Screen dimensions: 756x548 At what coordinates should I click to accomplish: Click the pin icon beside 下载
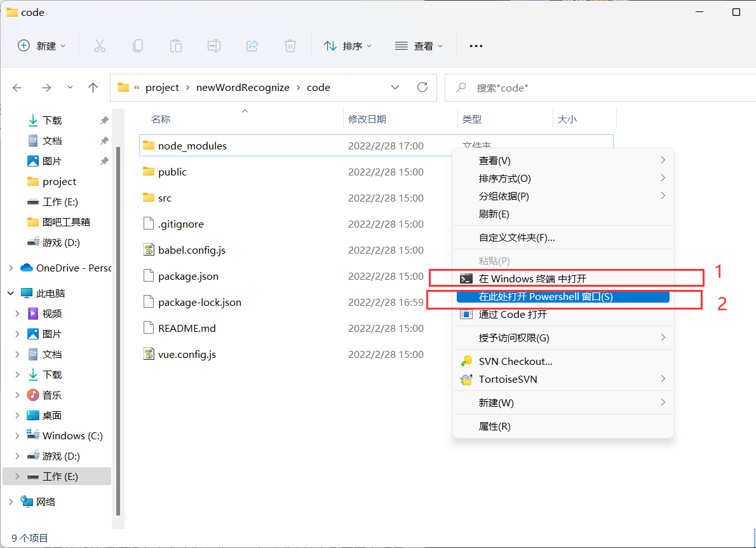104,120
